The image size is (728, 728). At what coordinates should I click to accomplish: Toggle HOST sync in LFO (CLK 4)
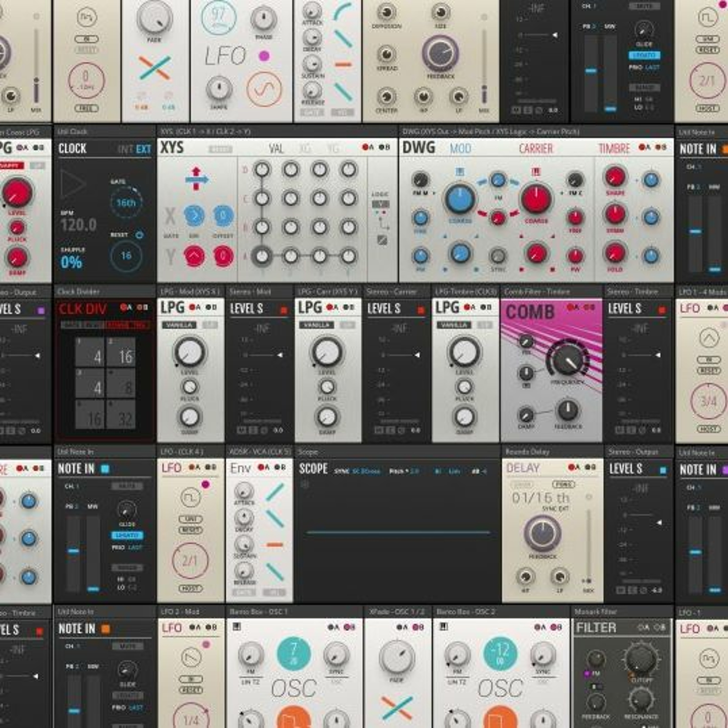191,588
